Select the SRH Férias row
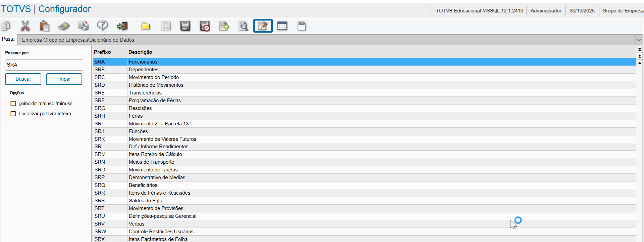644x242 pixels. 364,116
